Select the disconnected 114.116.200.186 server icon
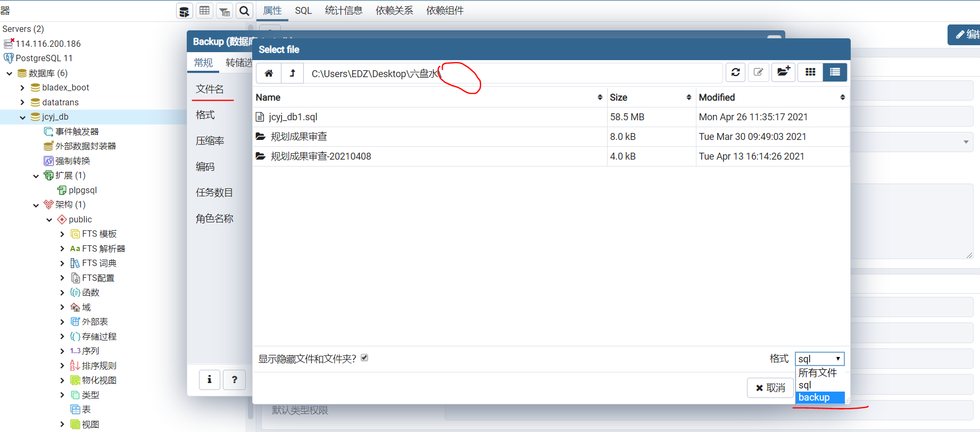The height and width of the screenshot is (432, 980). (x=9, y=44)
